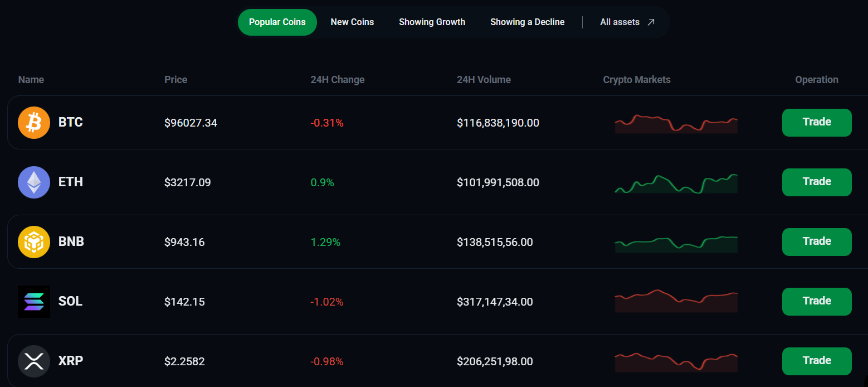Click the XRP coin logo
The width and height of the screenshot is (868, 387).
33,361
